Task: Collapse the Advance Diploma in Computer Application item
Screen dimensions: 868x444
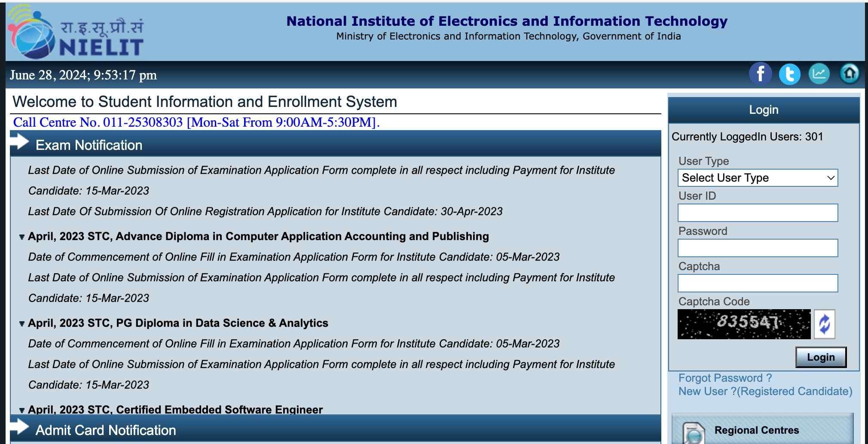Action: tap(22, 237)
